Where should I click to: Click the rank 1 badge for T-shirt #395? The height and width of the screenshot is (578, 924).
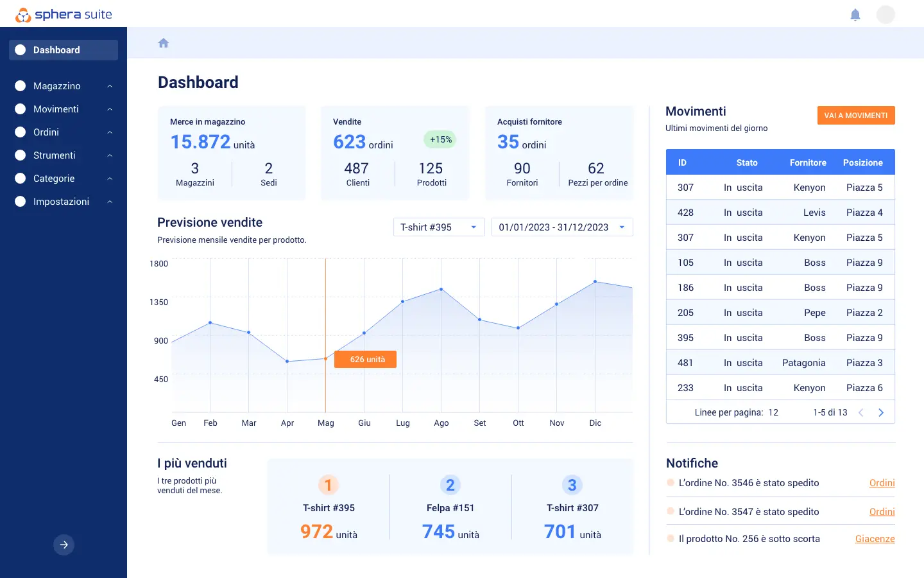(328, 485)
